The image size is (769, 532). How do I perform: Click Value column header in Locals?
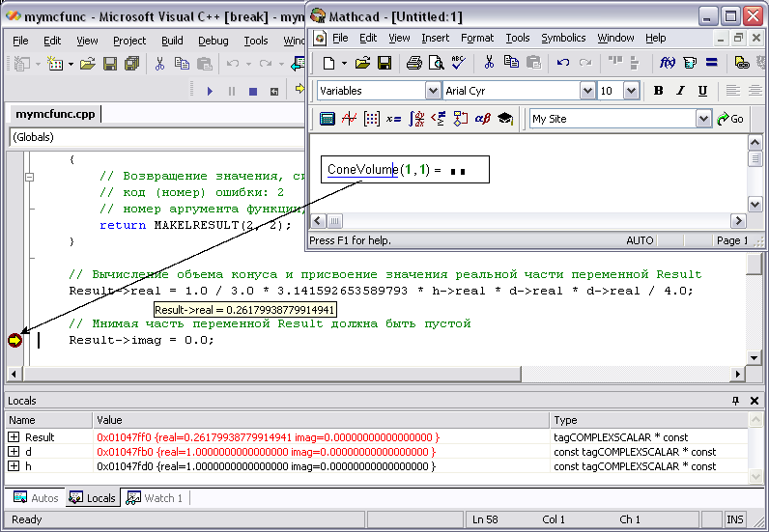point(322,420)
